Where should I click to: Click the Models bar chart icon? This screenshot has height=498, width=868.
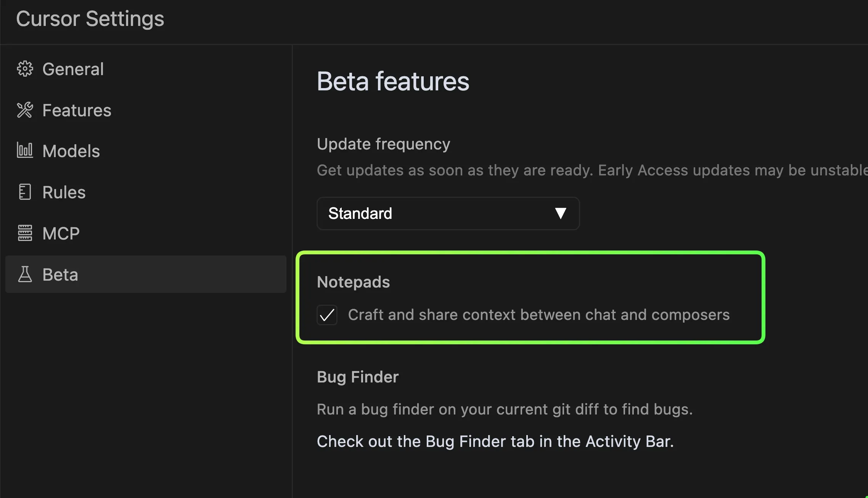25,151
